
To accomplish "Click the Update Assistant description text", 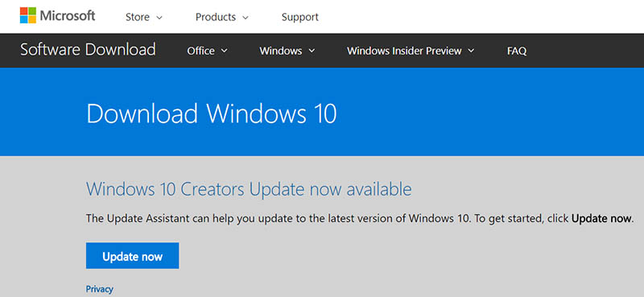I will tap(360, 218).
